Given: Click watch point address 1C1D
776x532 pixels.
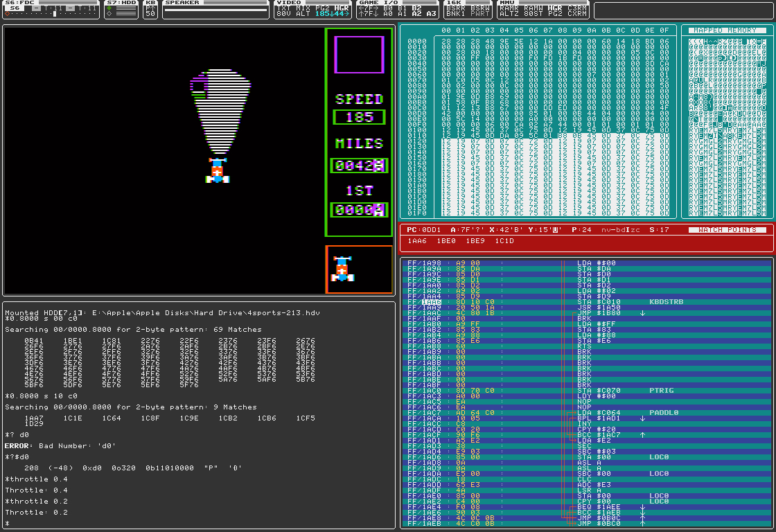Looking at the screenshot, I should [504, 240].
